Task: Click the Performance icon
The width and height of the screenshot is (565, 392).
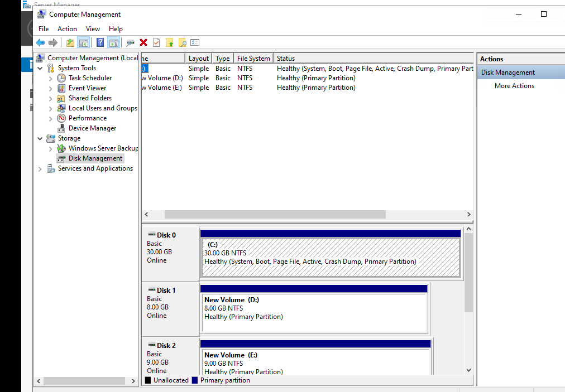Action: pyautogui.click(x=61, y=118)
